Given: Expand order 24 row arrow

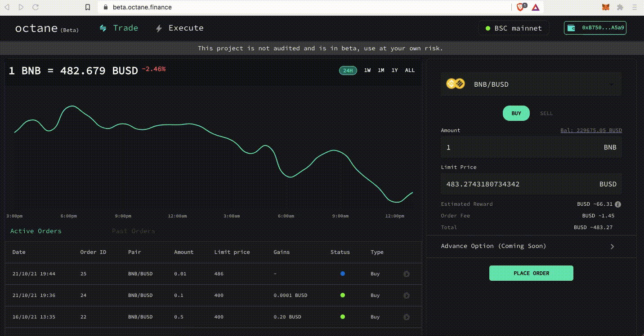Looking at the screenshot, I should pos(407,296).
